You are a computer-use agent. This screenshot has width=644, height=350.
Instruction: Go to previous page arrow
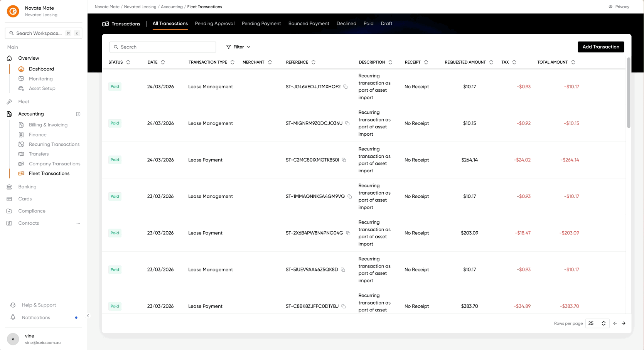tap(615, 323)
